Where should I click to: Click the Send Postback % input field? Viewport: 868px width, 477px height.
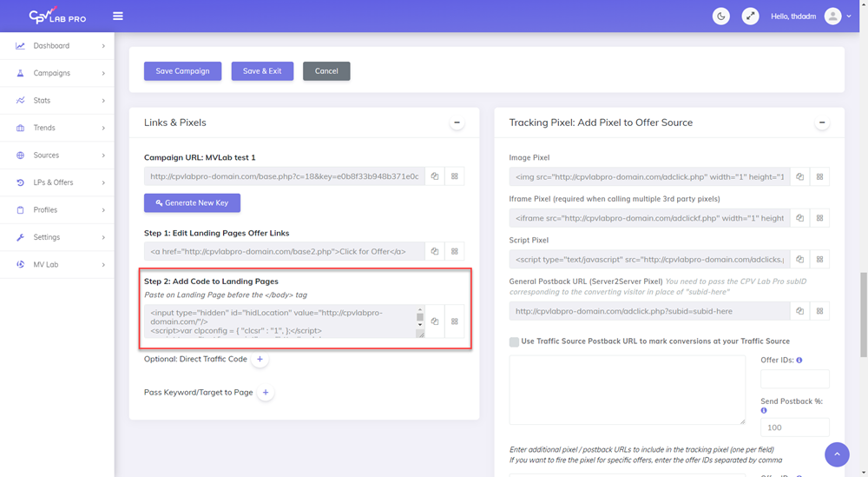click(x=794, y=427)
